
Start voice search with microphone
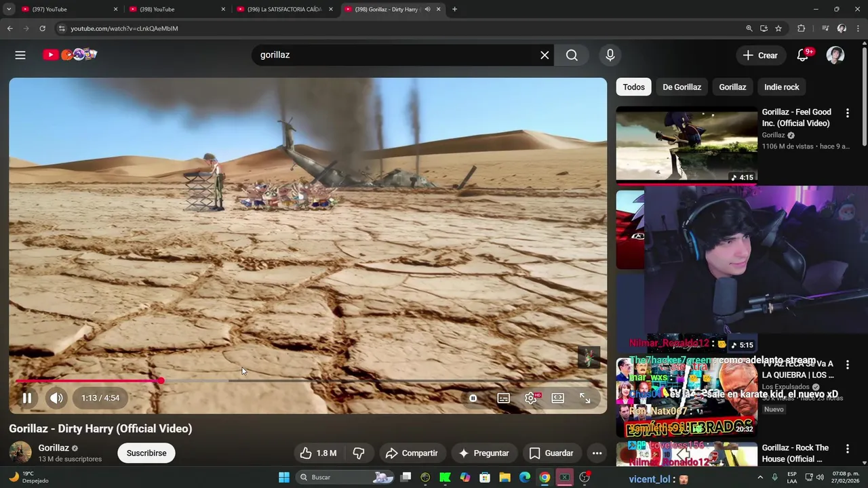[610, 55]
